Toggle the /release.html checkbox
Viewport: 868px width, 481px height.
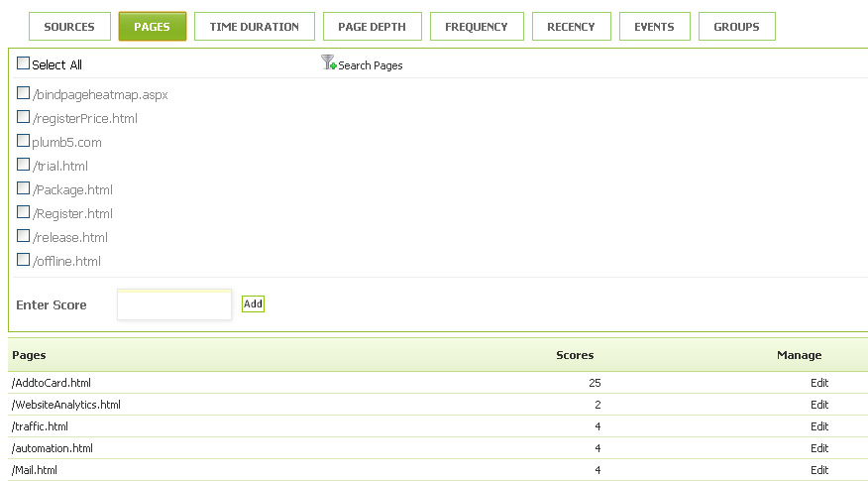tap(23, 236)
